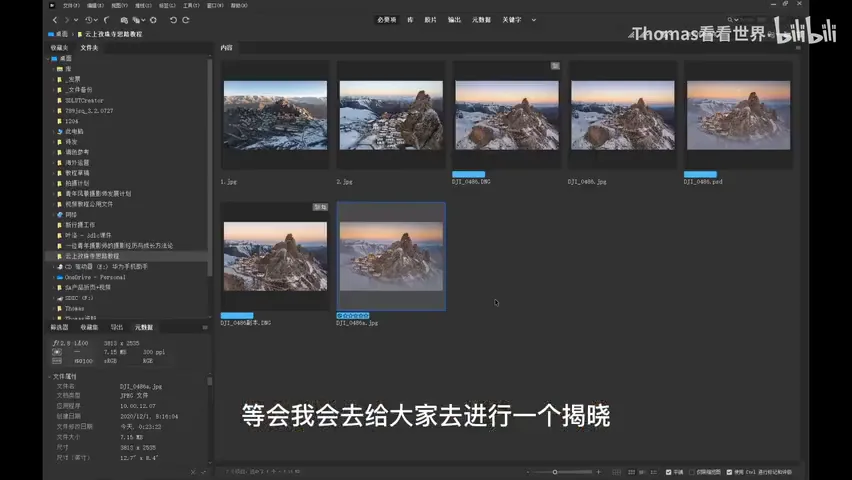
Task: Switch to the 收藏夹 tab
Action: click(59, 48)
